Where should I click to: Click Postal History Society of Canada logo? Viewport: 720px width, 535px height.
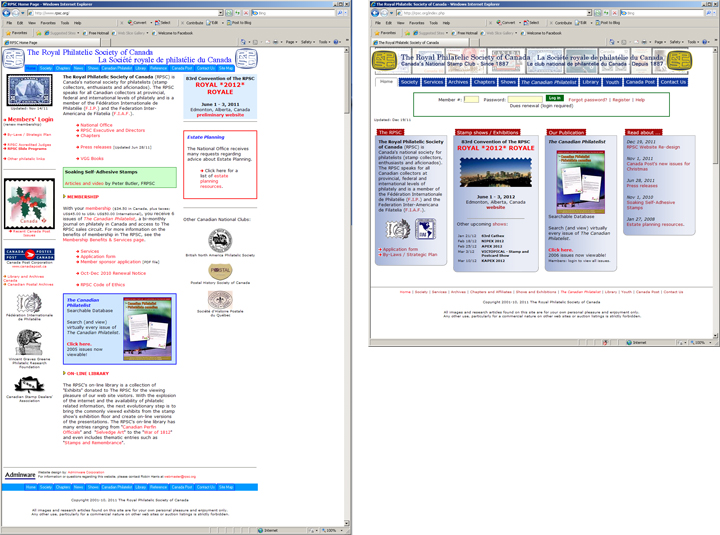tap(220, 270)
